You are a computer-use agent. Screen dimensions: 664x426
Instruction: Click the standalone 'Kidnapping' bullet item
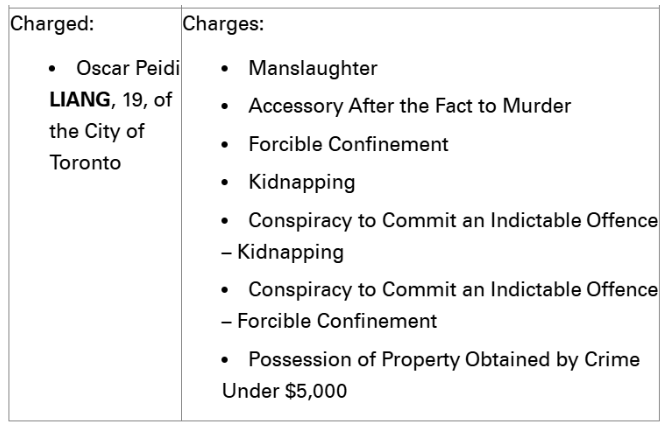pyautogui.click(x=302, y=183)
